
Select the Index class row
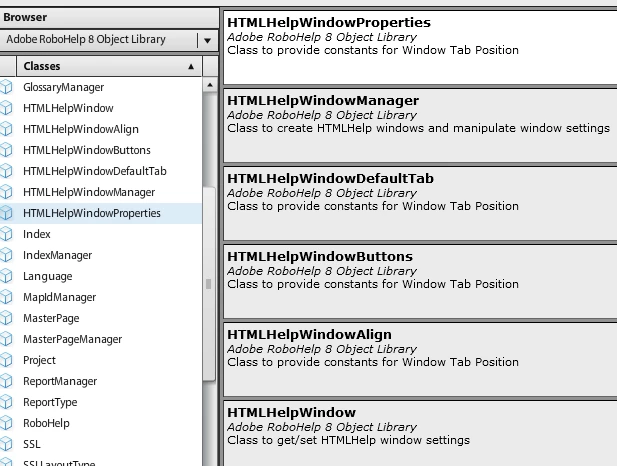pyautogui.click(x=101, y=234)
